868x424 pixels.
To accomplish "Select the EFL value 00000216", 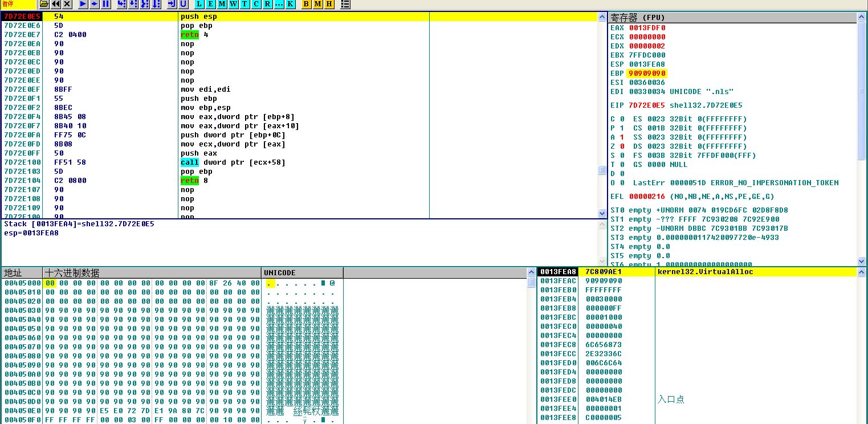I will [x=647, y=197].
